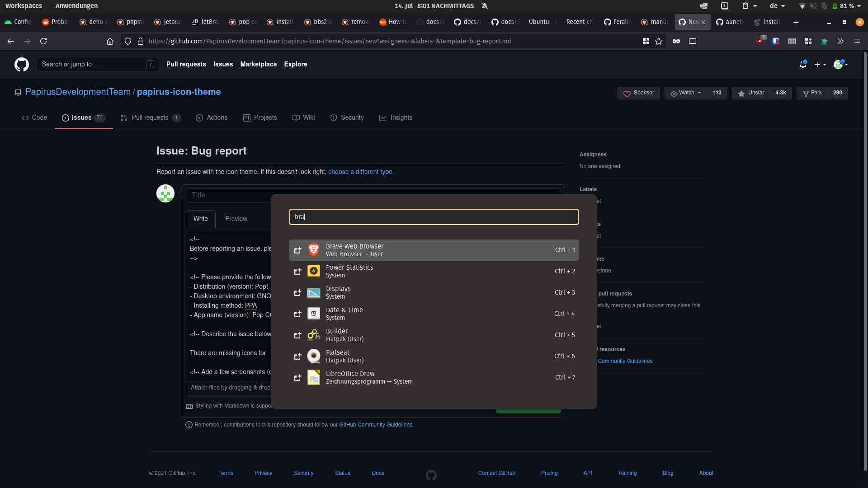Click the choose a different type link
Viewport: 868px width, 488px height.
pyautogui.click(x=360, y=172)
